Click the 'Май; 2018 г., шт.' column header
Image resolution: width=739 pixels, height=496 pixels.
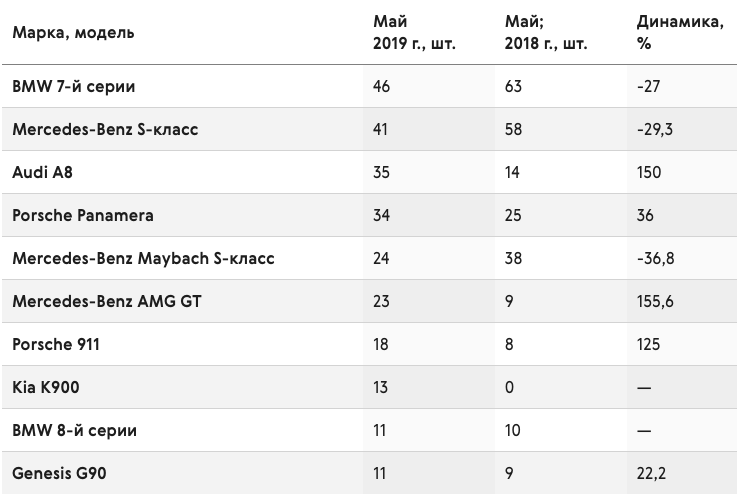pos(546,33)
